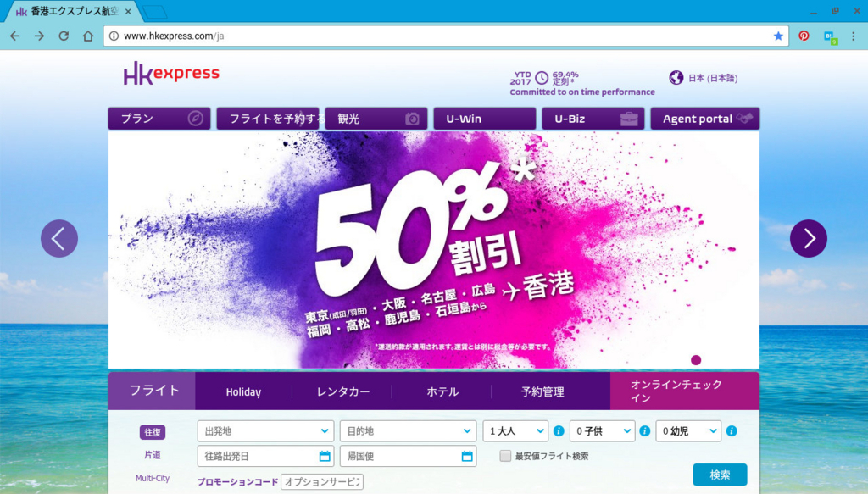
Task: Switch to レンタカー tab
Action: [343, 391]
